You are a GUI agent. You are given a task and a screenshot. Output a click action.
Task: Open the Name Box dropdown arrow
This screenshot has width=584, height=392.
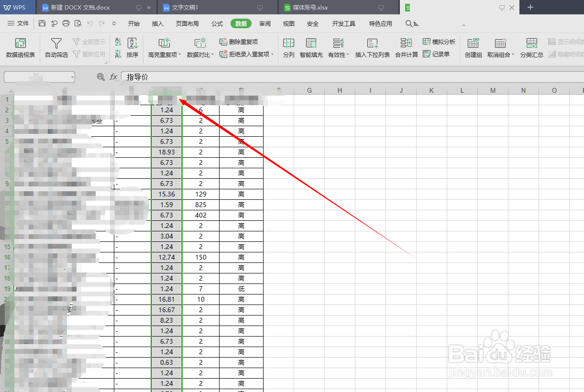pyautogui.click(x=72, y=77)
